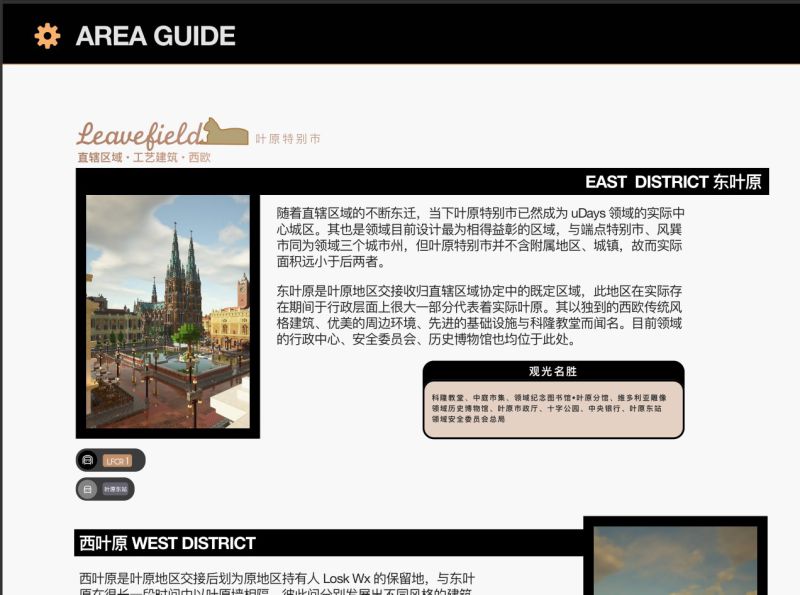The width and height of the screenshot is (800, 595).
Task: Select the LFCR 1 line badge
Action: pos(119,461)
